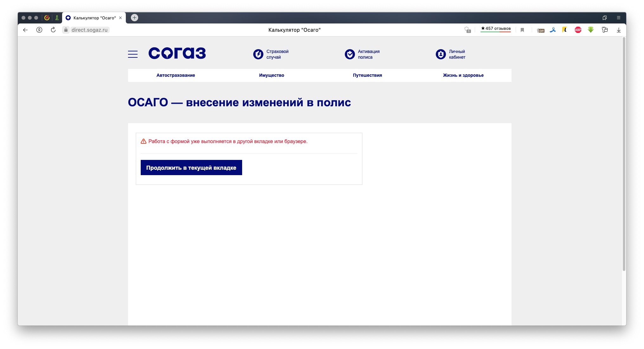Click the bookmark page icon
This screenshot has width=644, height=349.
tap(522, 30)
